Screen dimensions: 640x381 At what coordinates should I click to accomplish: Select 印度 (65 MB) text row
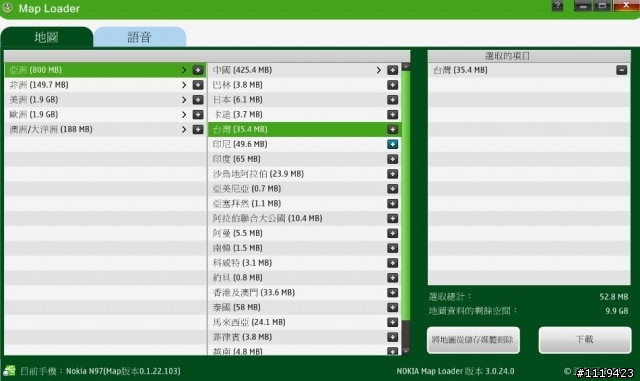pos(236,159)
